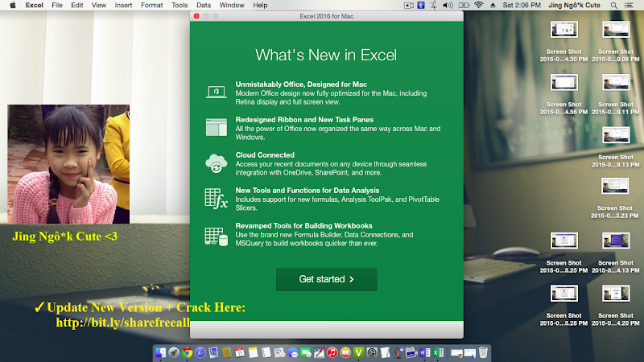644x362 pixels.
Task: Open the View menu
Action: [98, 6]
